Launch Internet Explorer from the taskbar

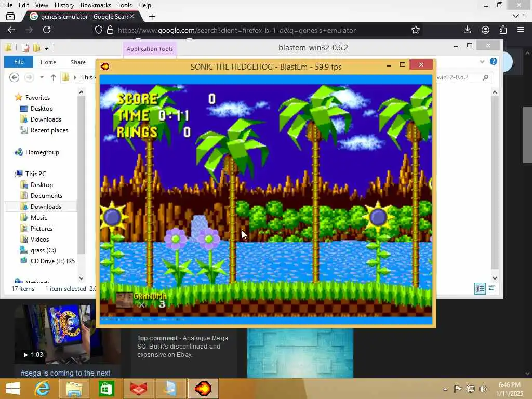43,389
